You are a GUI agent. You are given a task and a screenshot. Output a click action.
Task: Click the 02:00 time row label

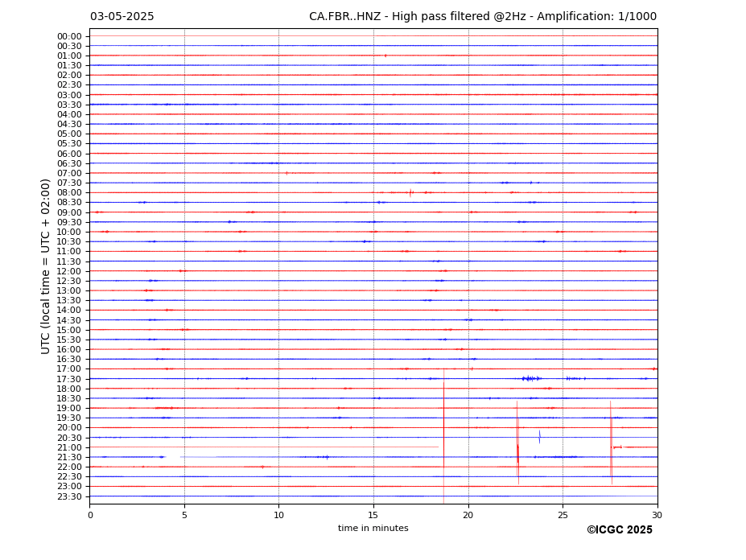(x=69, y=75)
